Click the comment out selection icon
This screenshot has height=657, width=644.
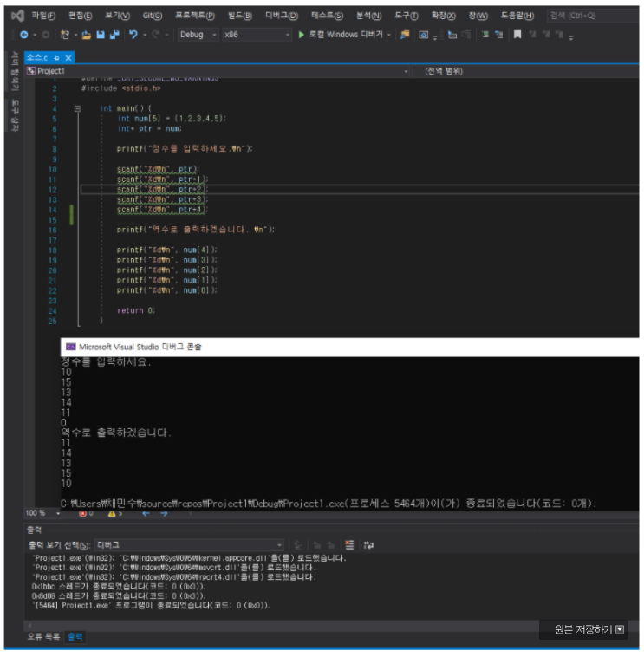tap(485, 35)
